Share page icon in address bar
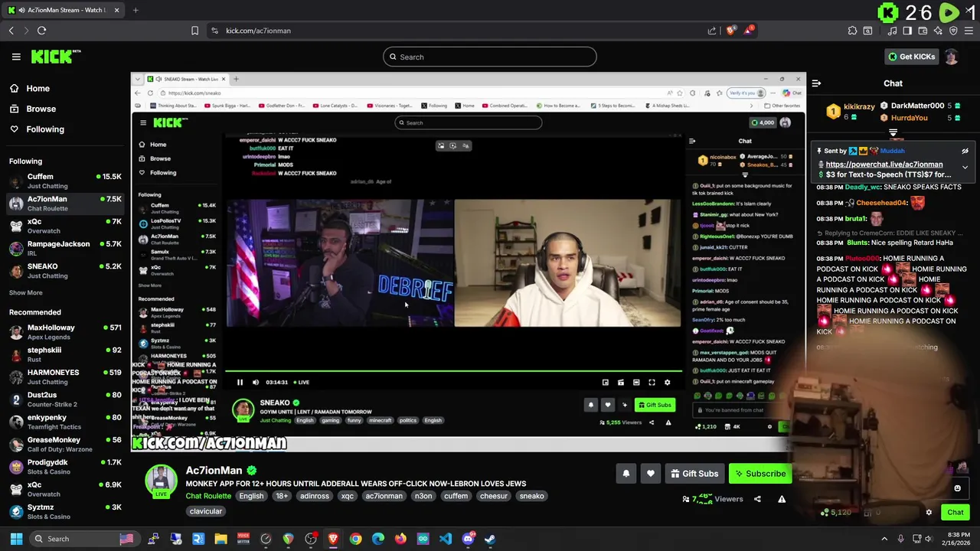Screen dimensions: 980x551 (712, 31)
